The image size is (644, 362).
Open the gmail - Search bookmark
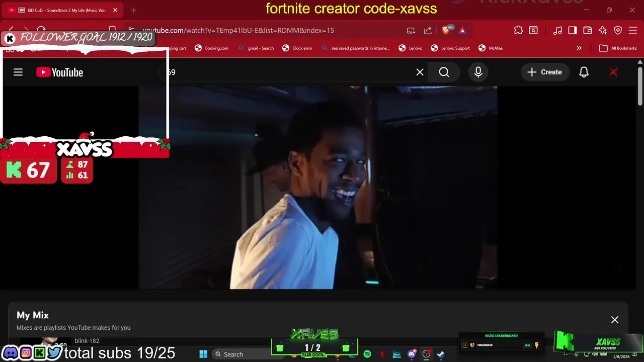[x=256, y=48]
